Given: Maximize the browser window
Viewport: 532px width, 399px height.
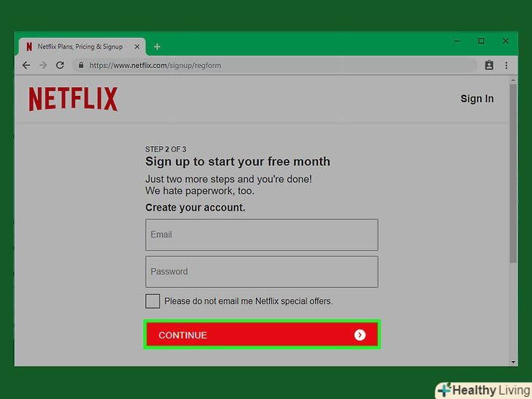Looking at the screenshot, I should (x=481, y=41).
